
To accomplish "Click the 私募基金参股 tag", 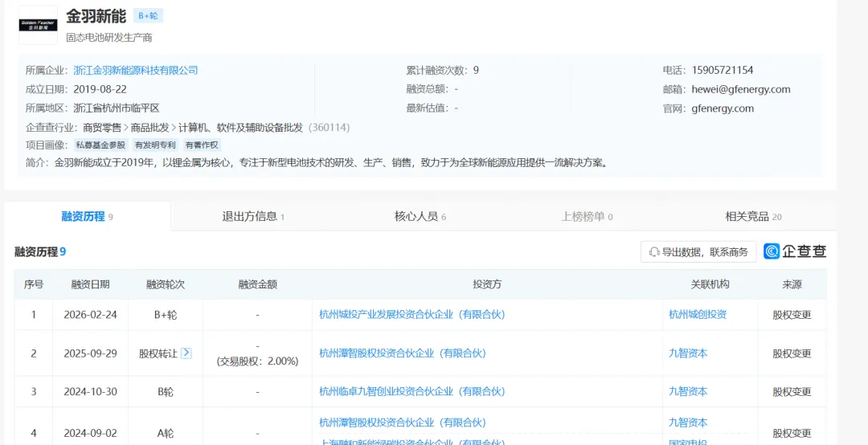I will coord(101,145).
